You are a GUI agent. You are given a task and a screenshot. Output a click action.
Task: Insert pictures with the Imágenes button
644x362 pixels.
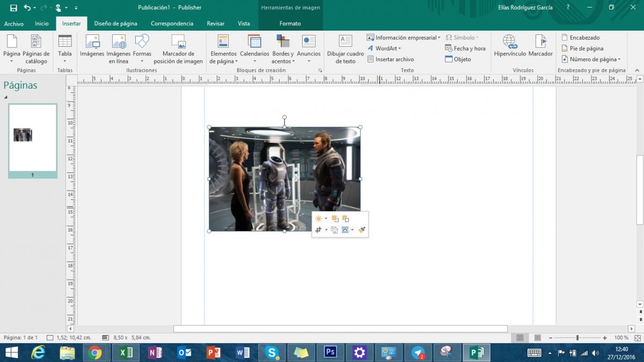click(x=92, y=46)
